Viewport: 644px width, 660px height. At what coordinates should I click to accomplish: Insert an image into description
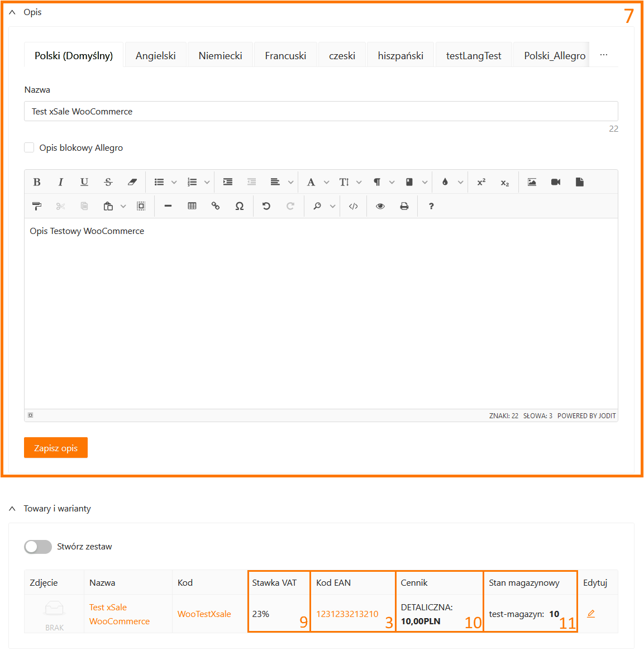pos(532,182)
